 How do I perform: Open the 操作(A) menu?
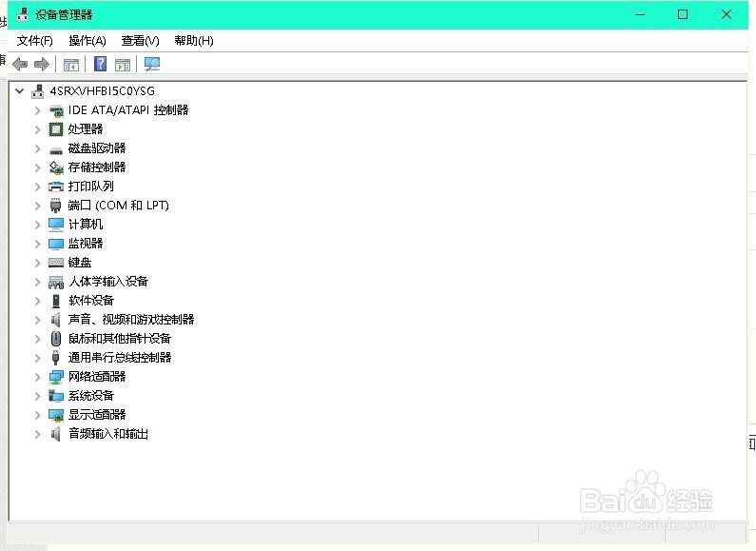click(x=87, y=41)
